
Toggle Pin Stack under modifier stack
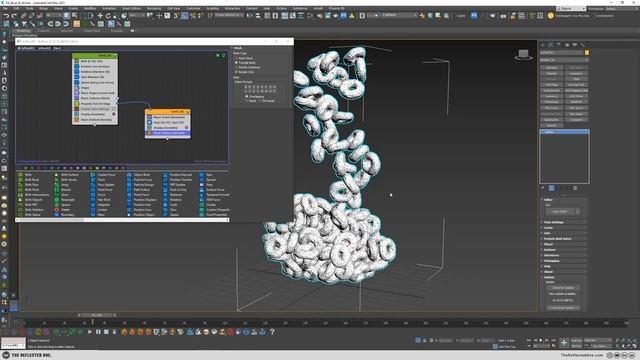(x=543, y=188)
